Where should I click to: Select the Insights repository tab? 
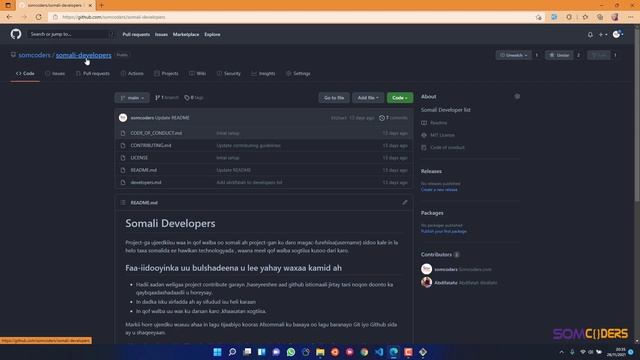(263, 73)
